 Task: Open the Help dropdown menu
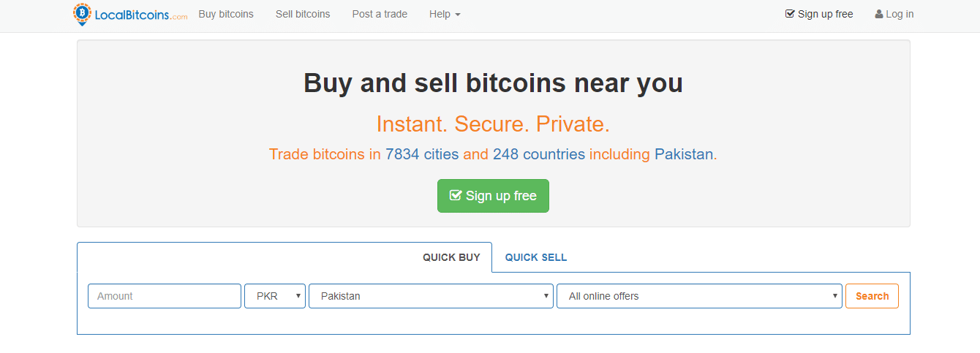click(445, 14)
